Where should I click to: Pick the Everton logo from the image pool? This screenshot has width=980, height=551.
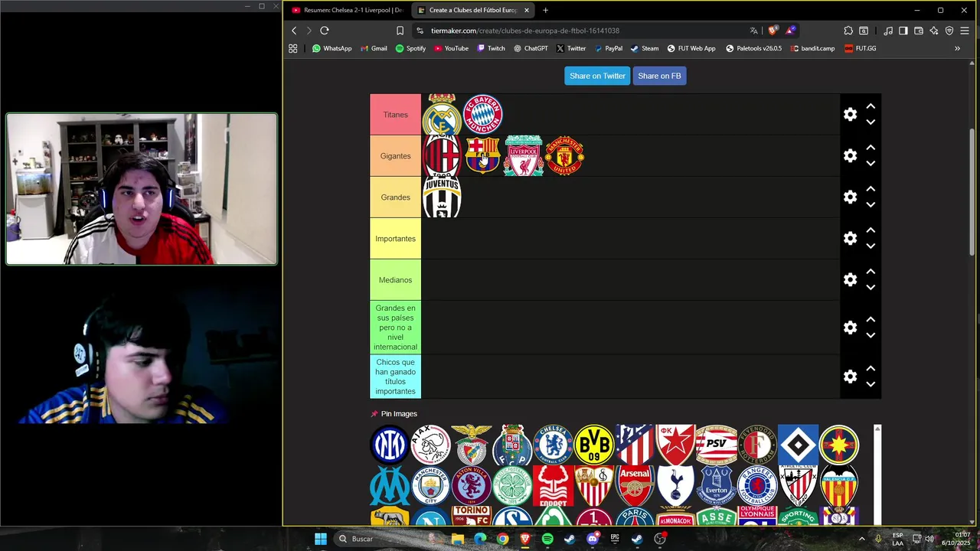[717, 485]
